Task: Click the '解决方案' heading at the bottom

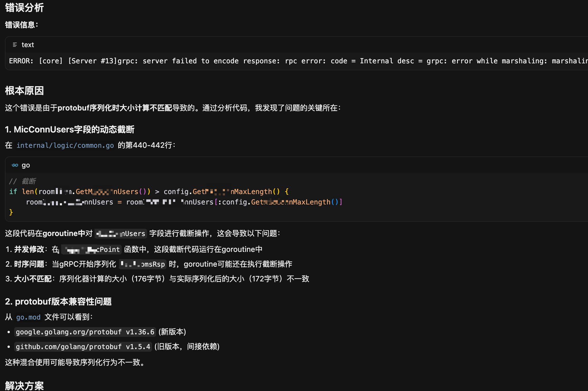Action: [24, 386]
